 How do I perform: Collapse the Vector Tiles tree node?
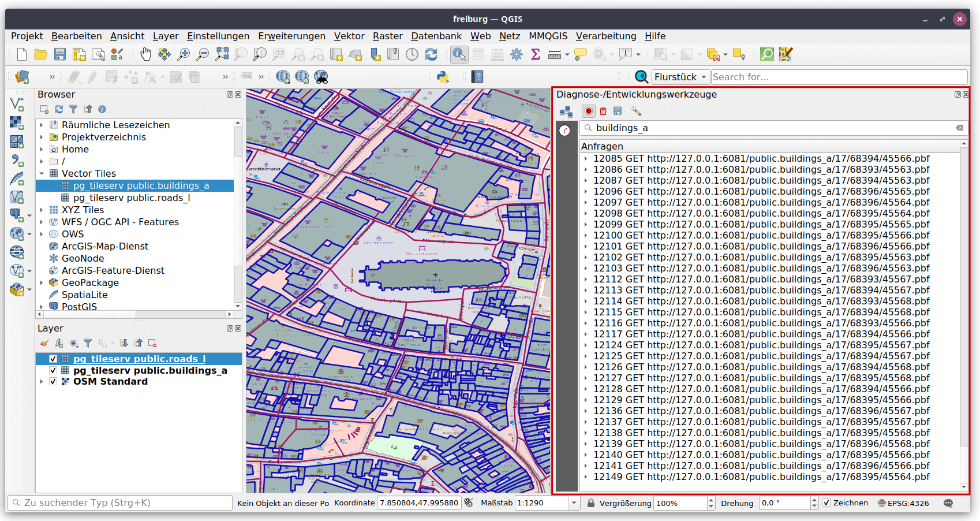[42, 174]
